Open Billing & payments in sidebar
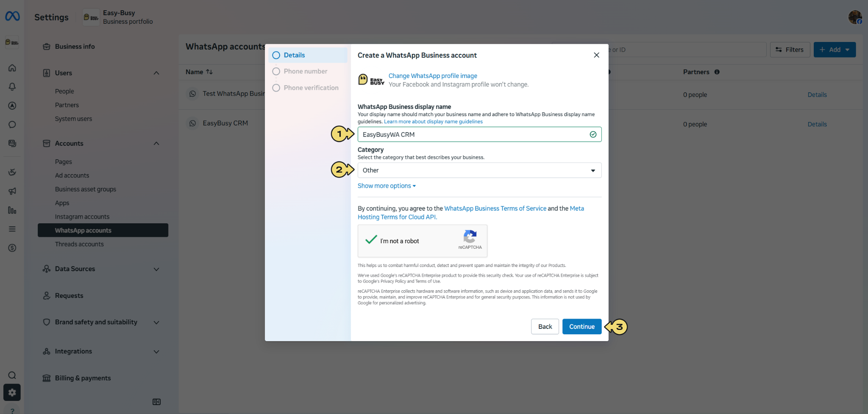The width and height of the screenshot is (868, 414). (83, 378)
